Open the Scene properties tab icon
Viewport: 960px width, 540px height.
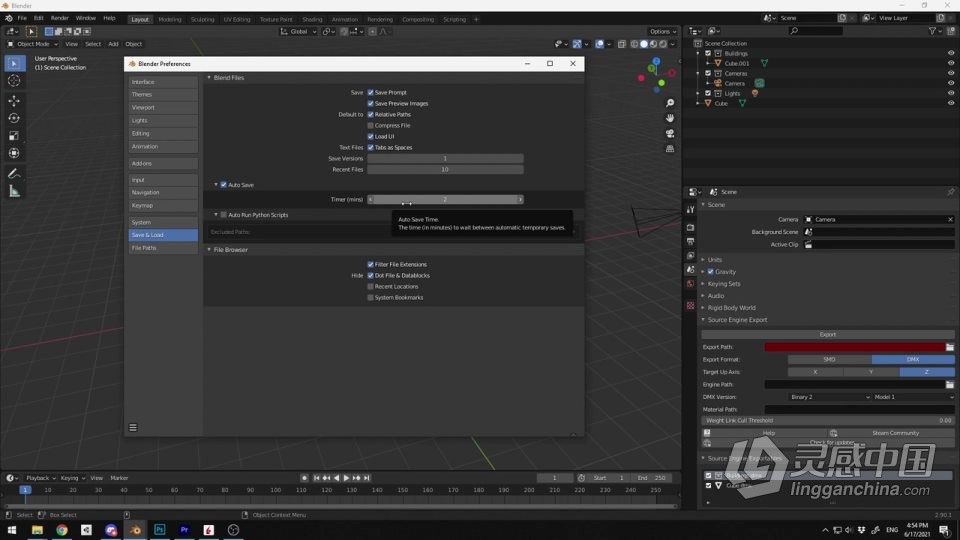[691, 270]
